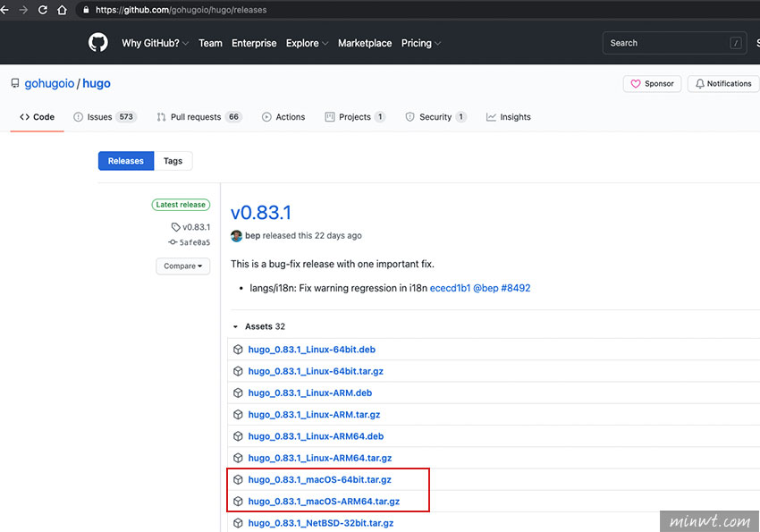Switch to the Tags view
This screenshot has height=532, width=760.
coord(173,161)
